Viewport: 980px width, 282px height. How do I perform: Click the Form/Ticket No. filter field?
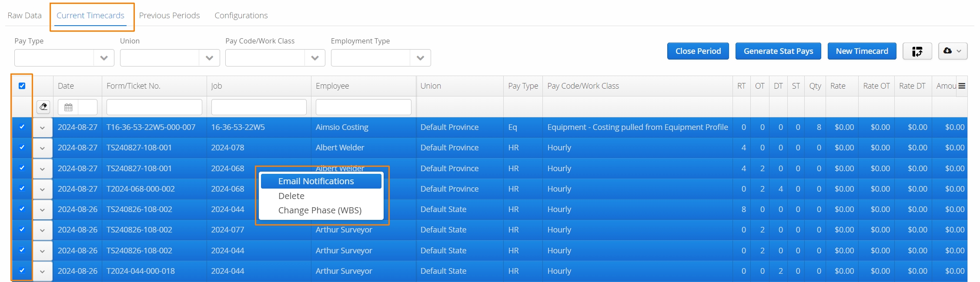(x=154, y=107)
